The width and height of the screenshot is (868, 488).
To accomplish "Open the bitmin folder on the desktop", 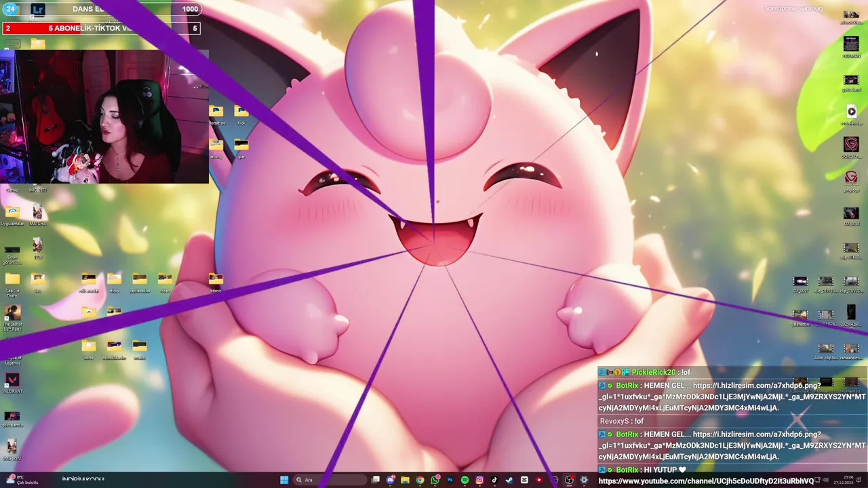I will [x=216, y=282].
